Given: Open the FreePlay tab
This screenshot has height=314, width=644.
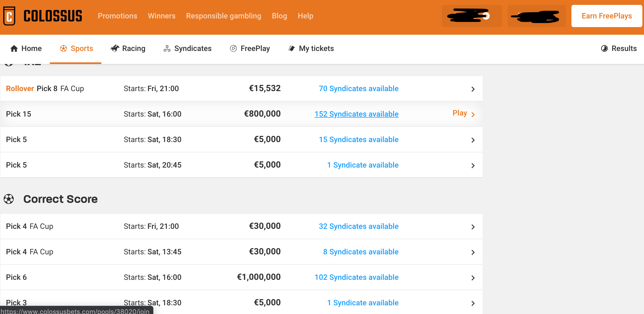Looking at the screenshot, I should coord(250,49).
